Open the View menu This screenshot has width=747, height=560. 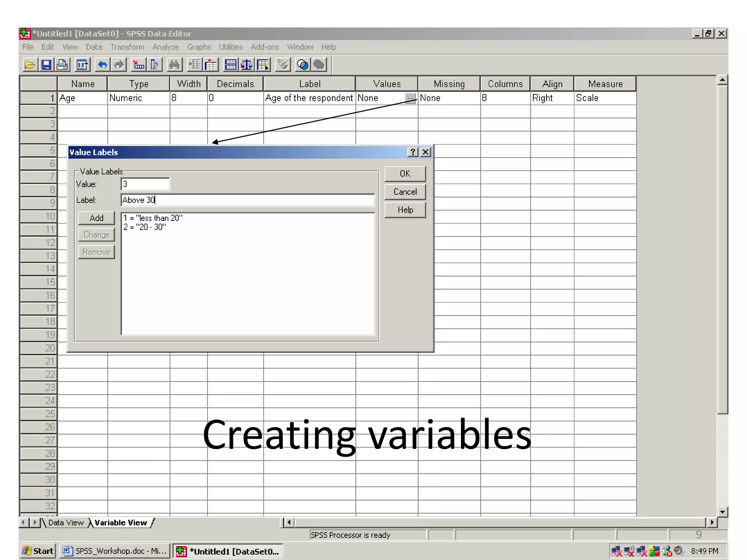pyautogui.click(x=70, y=47)
